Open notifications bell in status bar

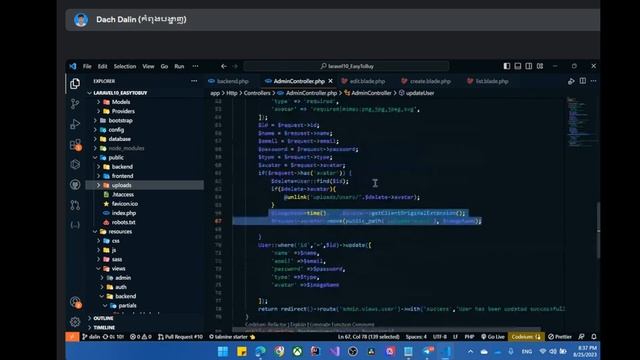594,337
